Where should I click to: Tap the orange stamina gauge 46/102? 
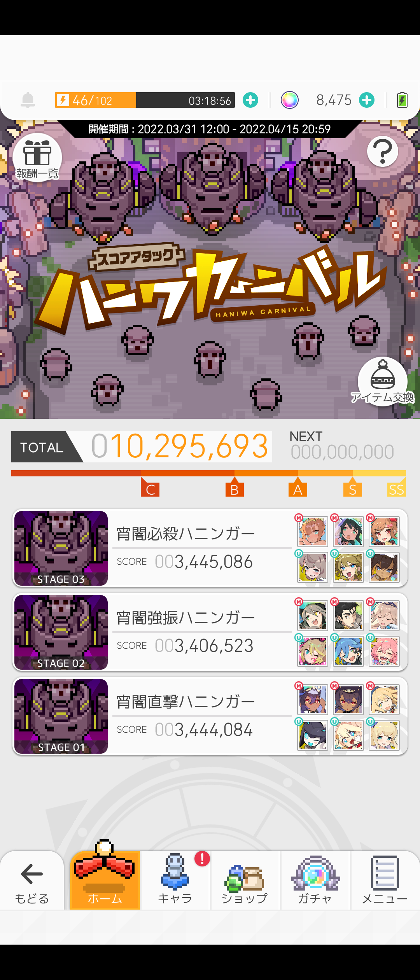pos(145,100)
